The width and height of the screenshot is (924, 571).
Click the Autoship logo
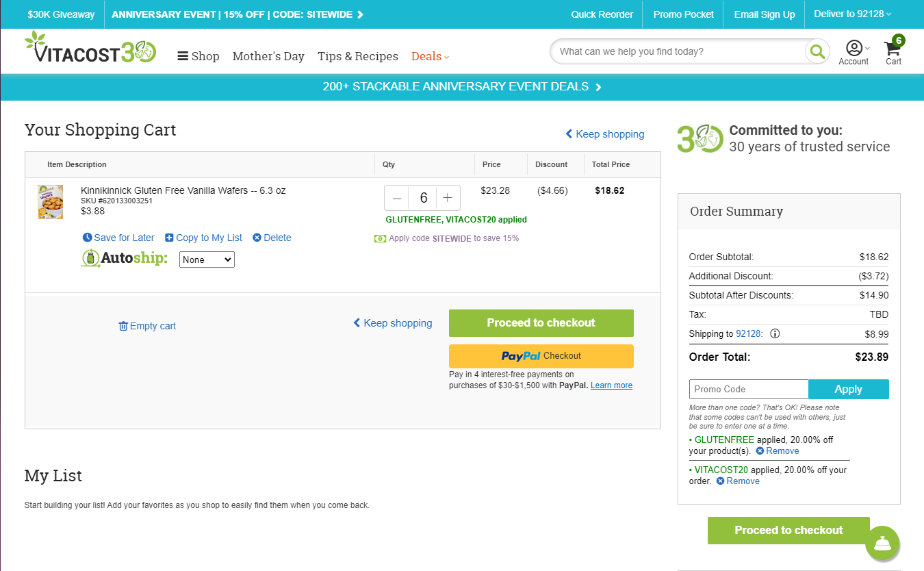coord(125,258)
